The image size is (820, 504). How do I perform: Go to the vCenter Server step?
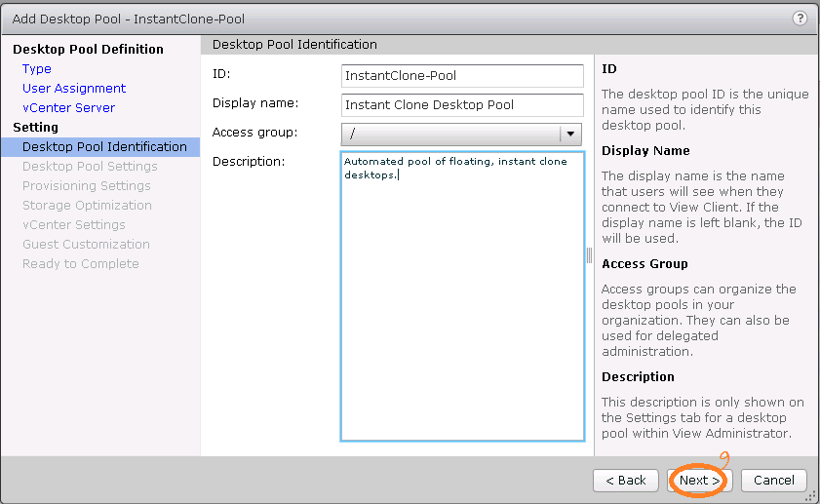pyautogui.click(x=68, y=107)
